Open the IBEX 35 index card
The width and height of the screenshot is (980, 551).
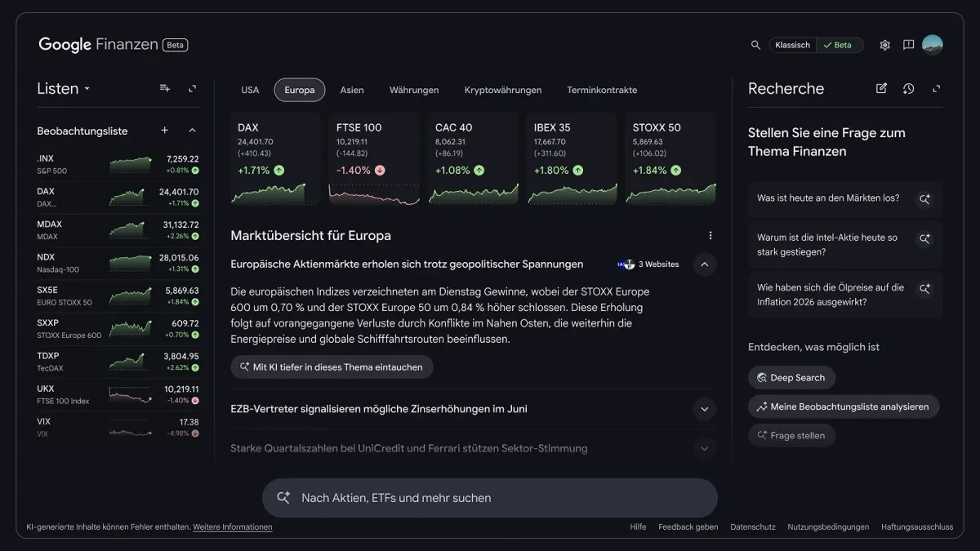point(572,158)
